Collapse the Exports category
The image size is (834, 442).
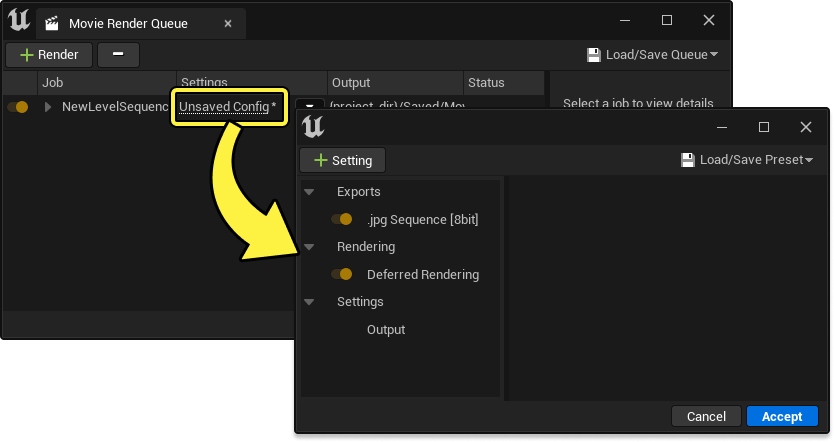(x=310, y=192)
